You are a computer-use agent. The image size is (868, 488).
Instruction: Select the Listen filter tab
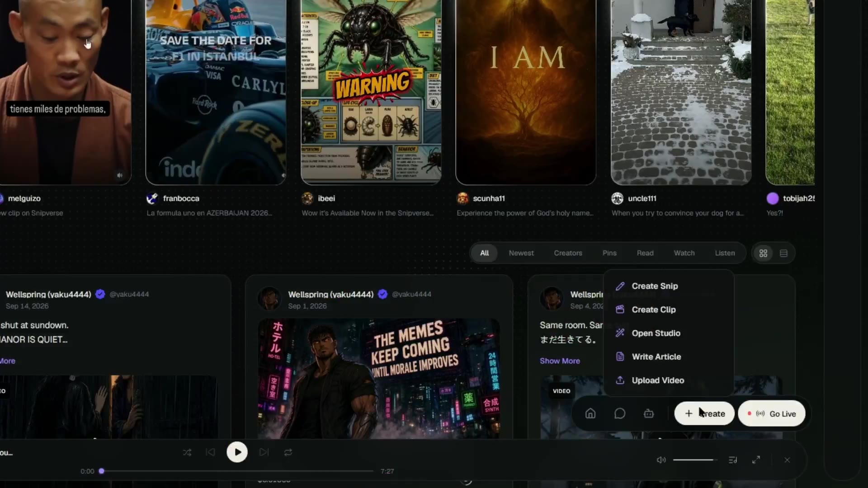click(x=725, y=253)
